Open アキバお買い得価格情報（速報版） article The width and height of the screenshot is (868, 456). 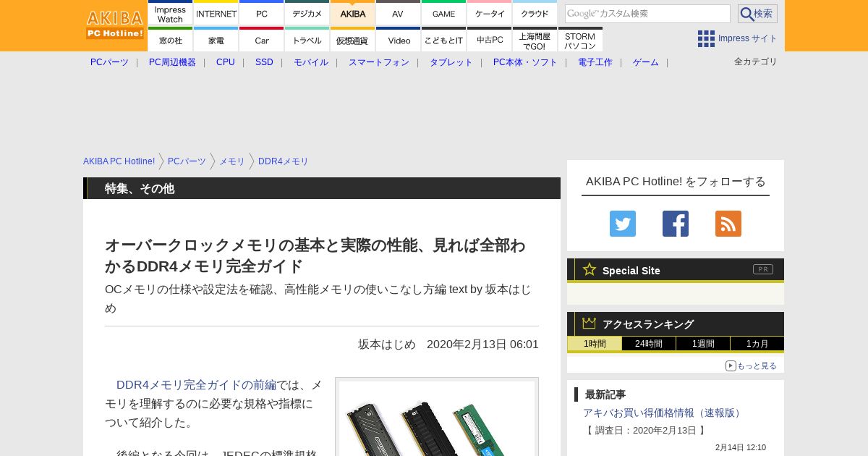click(x=663, y=413)
